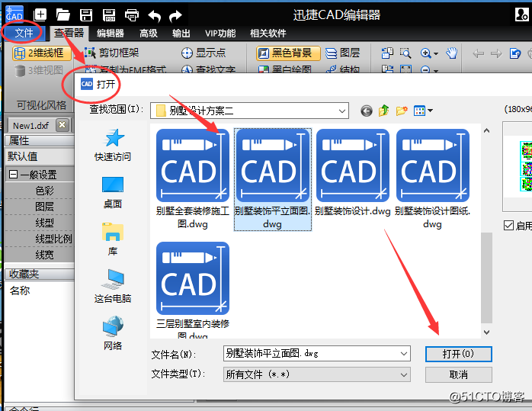
Task: Open the zoom in dropdown
Action: (x=436, y=53)
